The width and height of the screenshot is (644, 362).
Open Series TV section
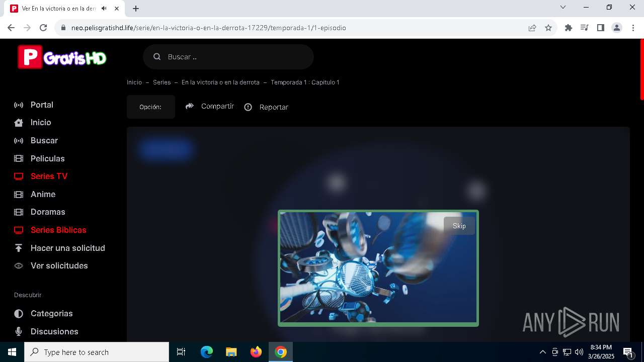click(x=49, y=176)
